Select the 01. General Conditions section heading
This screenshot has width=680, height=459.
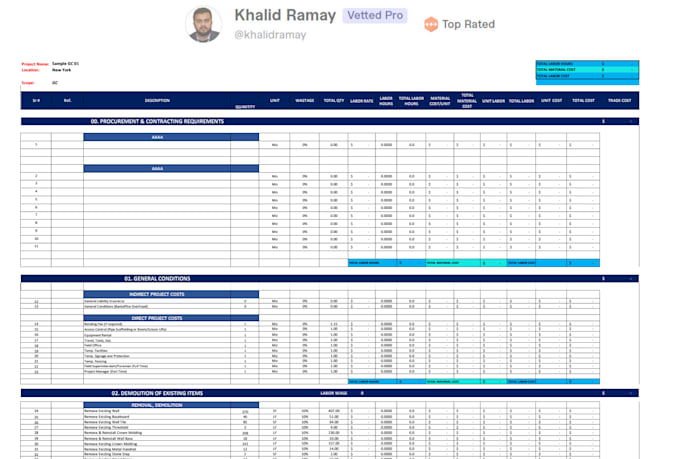point(157,279)
